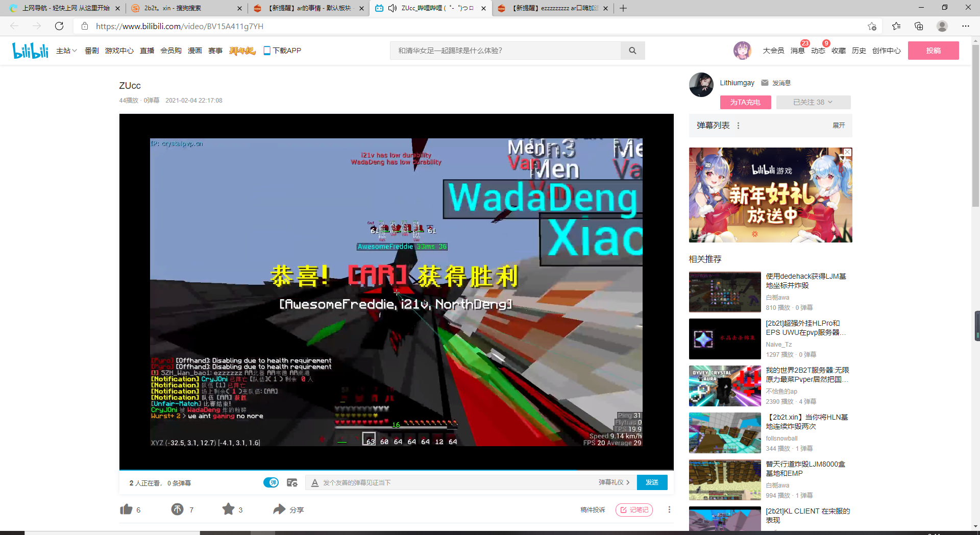Open browser profile icon
The height and width of the screenshot is (535, 980).
click(x=942, y=26)
